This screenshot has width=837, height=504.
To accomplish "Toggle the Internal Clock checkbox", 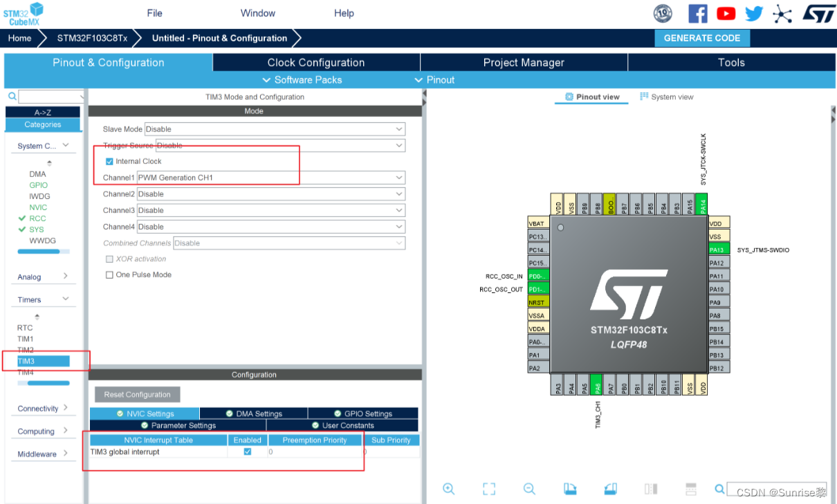I will coord(109,161).
